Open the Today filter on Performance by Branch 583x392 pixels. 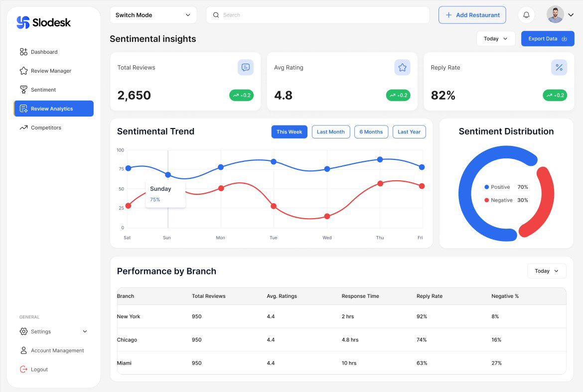[546, 270]
